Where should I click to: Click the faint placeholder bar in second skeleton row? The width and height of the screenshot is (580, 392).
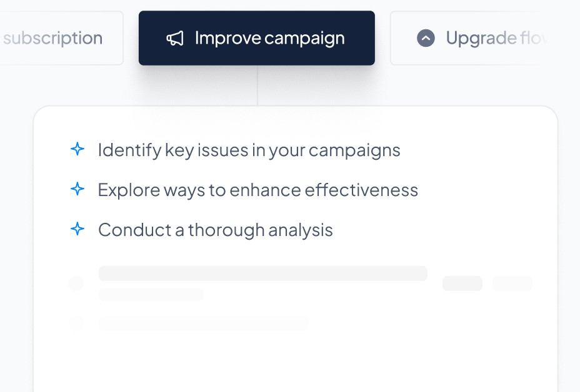[204, 323]
